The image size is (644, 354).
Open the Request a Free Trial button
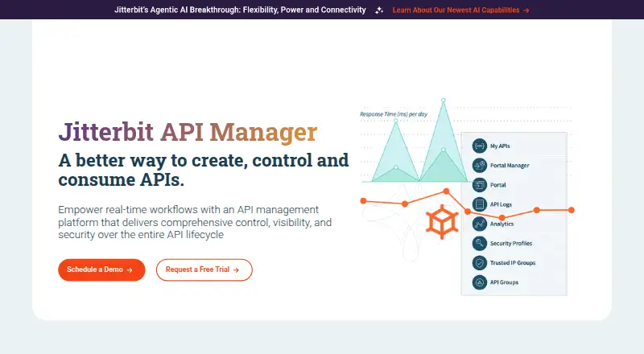(x=204, y=270)
